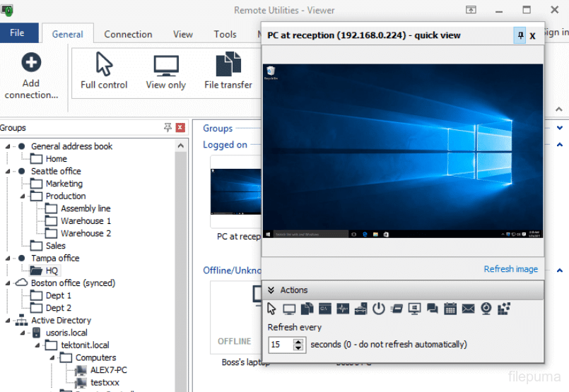Click the Refresh image link
569x392 pixels.
(510, 268)
